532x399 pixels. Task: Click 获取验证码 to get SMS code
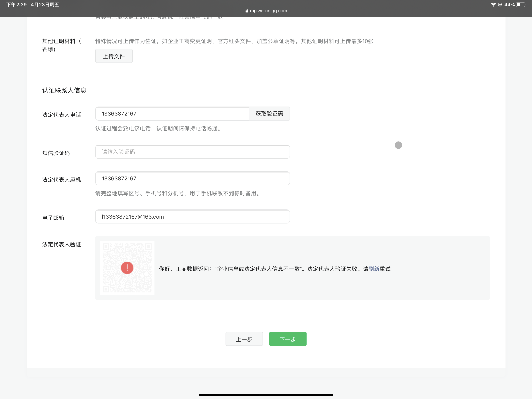pos(269,114)
